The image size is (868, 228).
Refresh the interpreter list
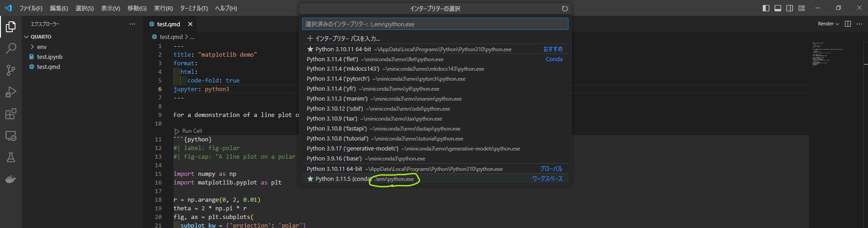click(564, 9)
